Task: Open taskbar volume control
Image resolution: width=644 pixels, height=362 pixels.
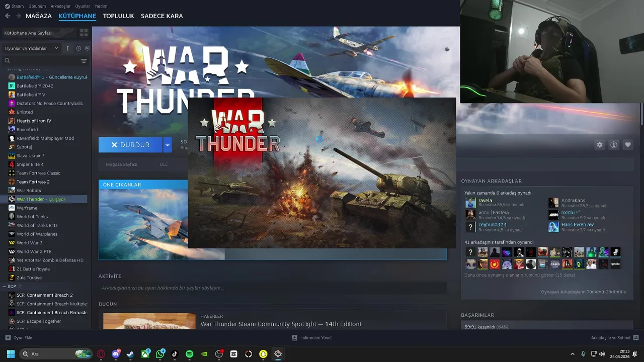Action: (602, 354)
